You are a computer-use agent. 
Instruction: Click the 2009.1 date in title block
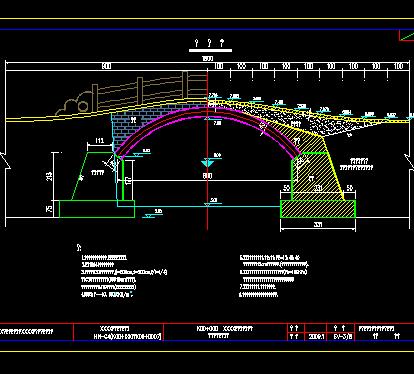pos(316,337)
